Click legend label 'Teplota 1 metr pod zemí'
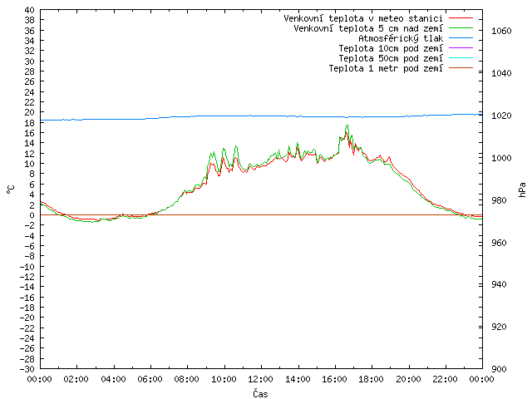The width and height of the screenshot is (532, 399). click(x=386, y=68)
